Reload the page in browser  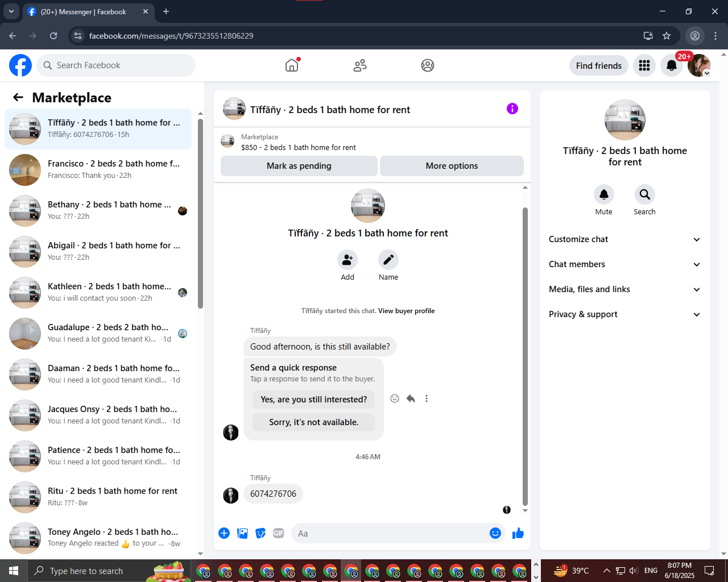(53, 36)
